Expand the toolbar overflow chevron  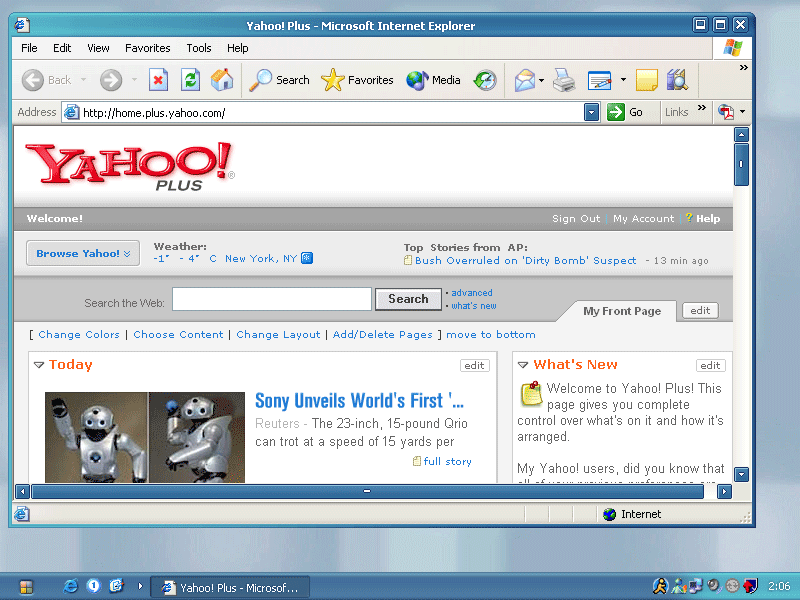tap(743, 67)
